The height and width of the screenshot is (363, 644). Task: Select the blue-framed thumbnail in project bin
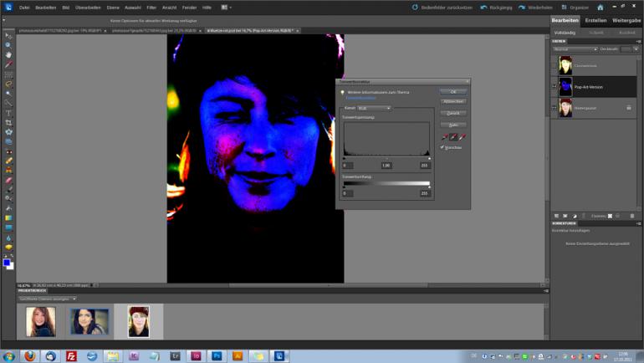pyautogui.click(x=89, y=321)
